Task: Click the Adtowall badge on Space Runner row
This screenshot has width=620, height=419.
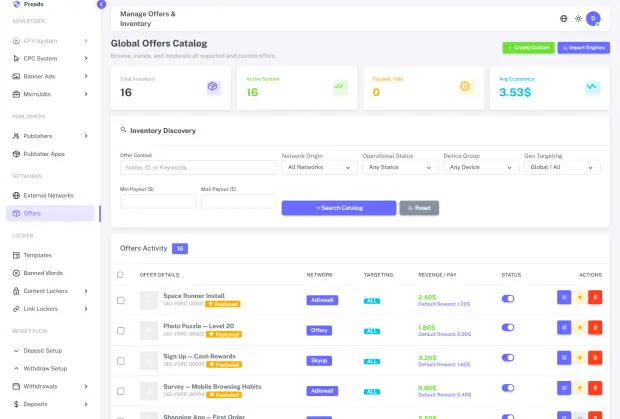Action: point(322,300)
